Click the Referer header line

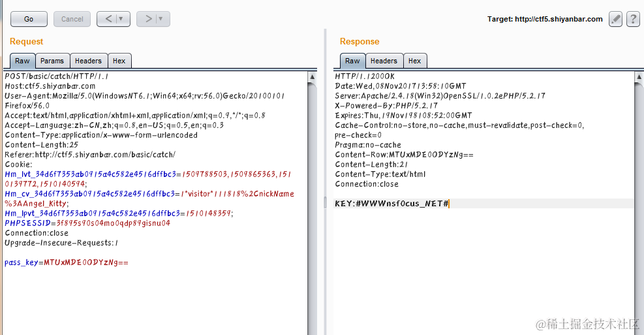(90, 155)
